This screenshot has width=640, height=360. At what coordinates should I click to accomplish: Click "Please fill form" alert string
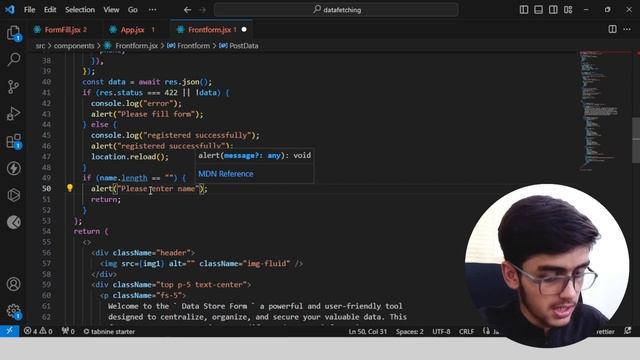[156, 114]
